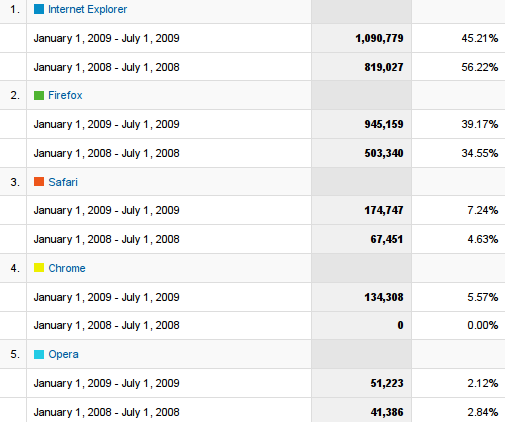Click the 2008 date range under Firefox
This screenshot has width=505, height=422.
click(106, 153)
